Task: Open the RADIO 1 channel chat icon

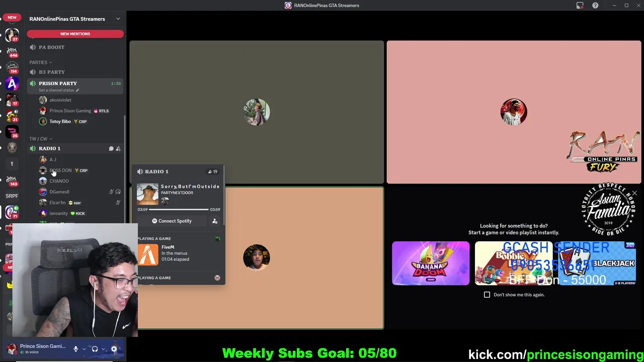Action: [x=111, y=148]
